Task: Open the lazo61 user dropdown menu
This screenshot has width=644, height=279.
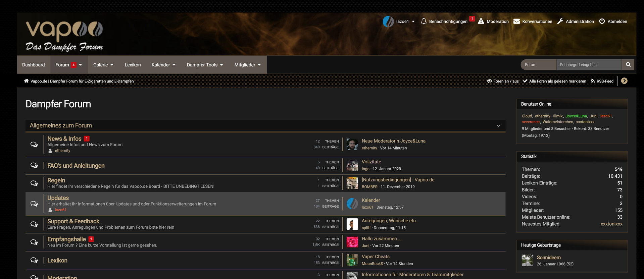Action: point(413,21)
